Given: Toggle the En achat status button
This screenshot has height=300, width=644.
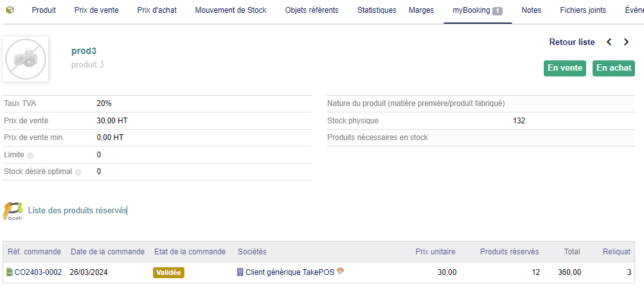Looking at the screenshot, I should point(613,68).
